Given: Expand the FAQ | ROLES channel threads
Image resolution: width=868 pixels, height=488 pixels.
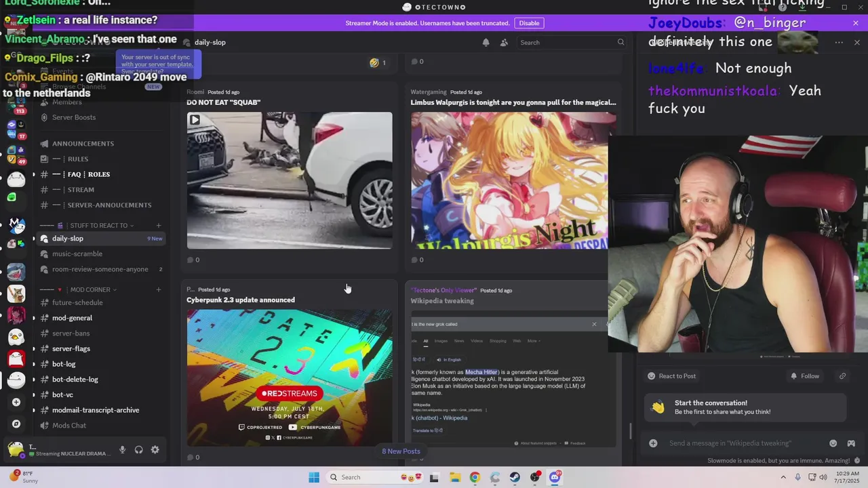Looking at the screenshot, I should pyautogui.click(x=34, y=174).
